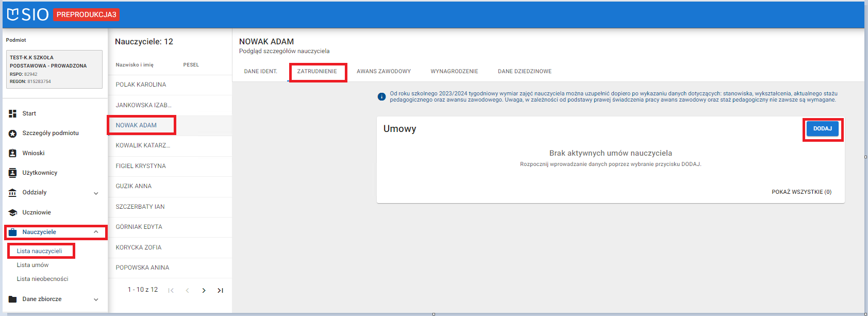Click the Szczegóły podmiotu star icon

click(13, 134)
